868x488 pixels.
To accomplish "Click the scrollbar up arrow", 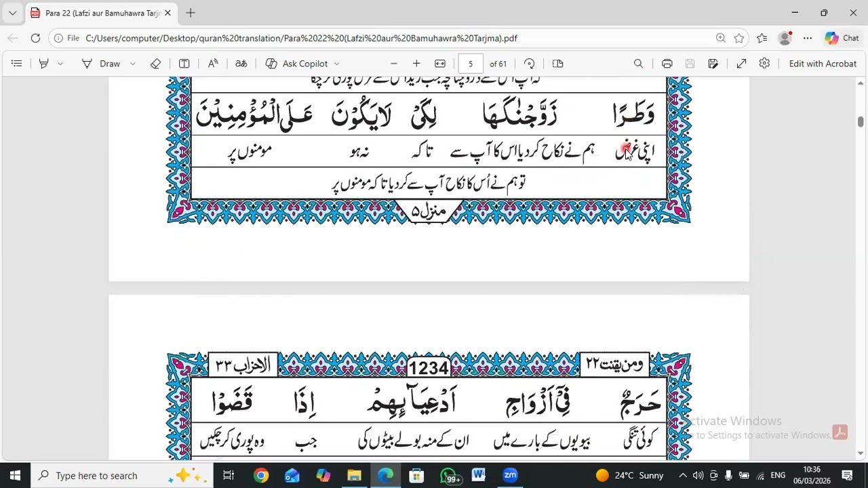I will pyautogui.click(x=861, y=83).
